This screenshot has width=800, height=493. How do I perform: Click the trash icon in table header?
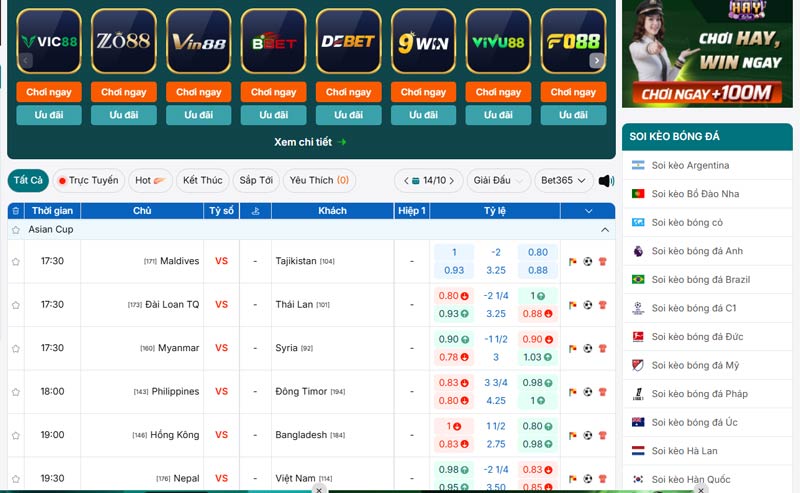point(15,211)
